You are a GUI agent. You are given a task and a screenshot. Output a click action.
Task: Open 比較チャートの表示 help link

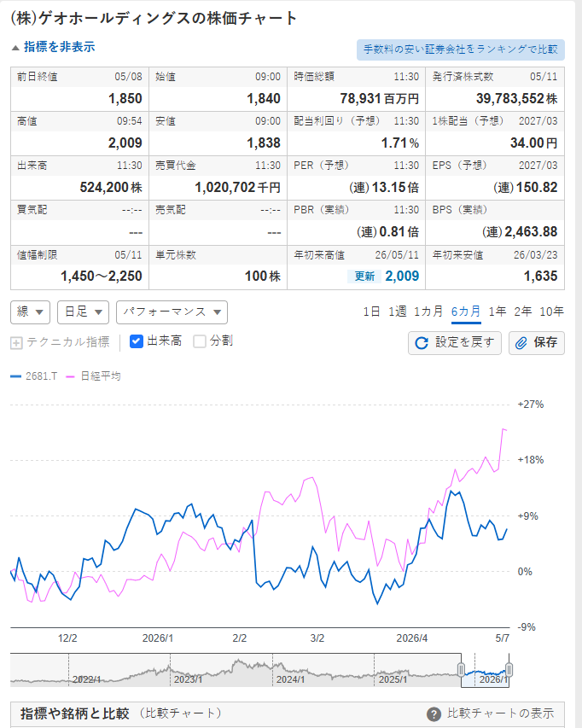click(500, 713)
